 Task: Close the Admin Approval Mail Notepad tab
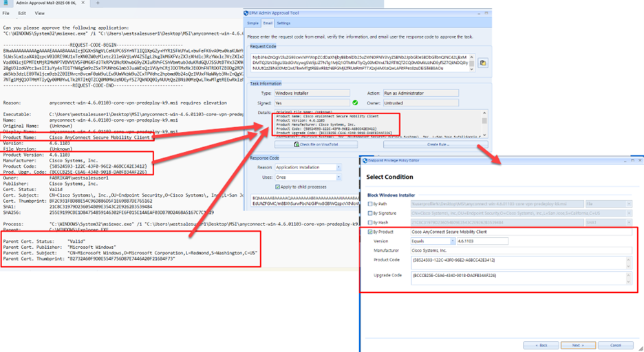[83, 3]
